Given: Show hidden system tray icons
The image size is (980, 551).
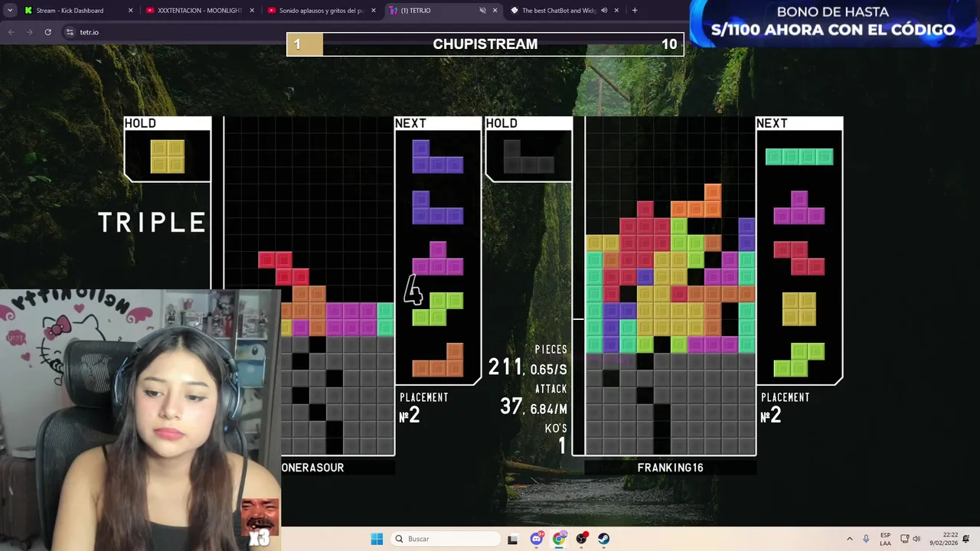Looking at the screenshot, I should 849,539.
